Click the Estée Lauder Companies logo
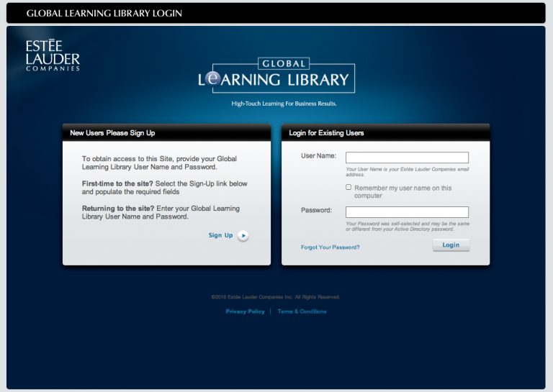Viewport: 553px width, 392px height. 53,55
